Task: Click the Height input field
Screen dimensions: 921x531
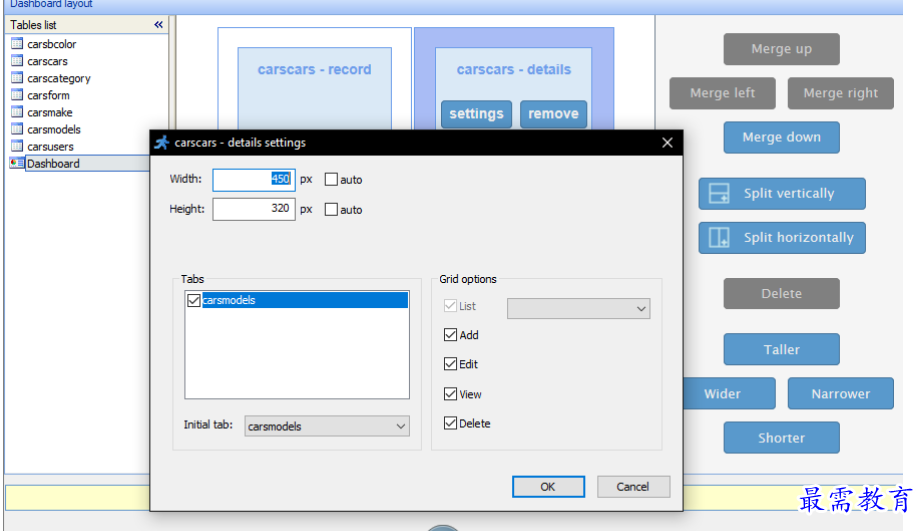Action: click(x=254, y=209)
